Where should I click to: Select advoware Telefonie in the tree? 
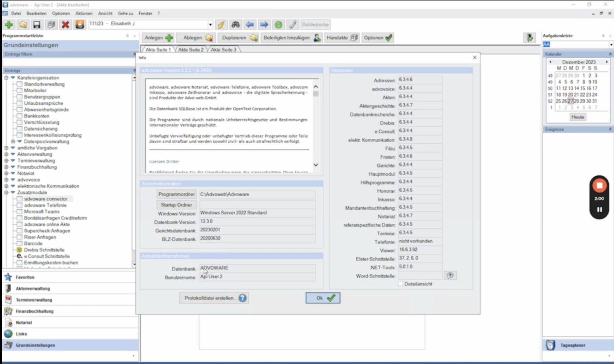(45, 205)
